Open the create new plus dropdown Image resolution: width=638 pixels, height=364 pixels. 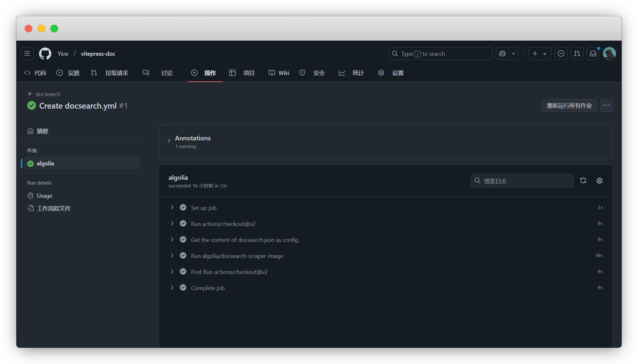coord(539,54)
